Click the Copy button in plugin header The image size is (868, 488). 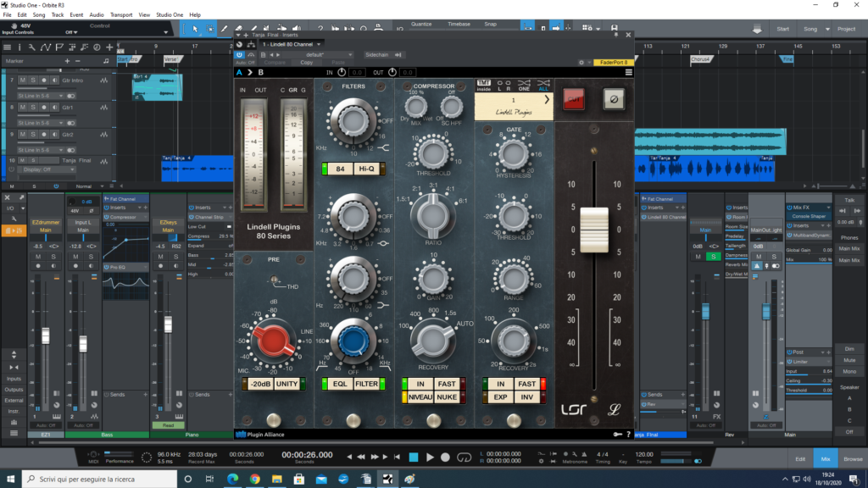306,63
